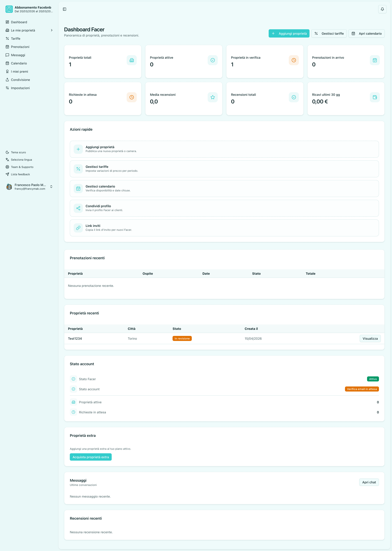Click the Prenotazioni in arrivo calendar icon

(x=375, y=60)
